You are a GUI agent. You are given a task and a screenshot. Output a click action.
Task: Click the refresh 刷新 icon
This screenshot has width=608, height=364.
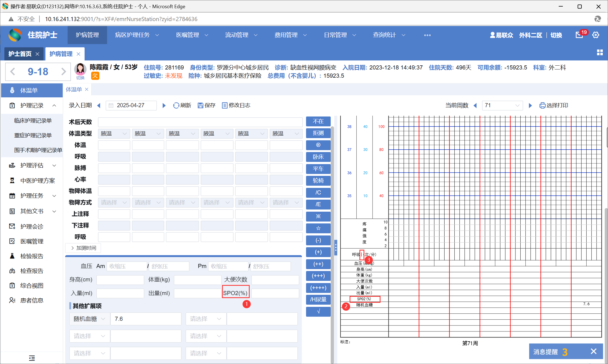coord(176,105)
